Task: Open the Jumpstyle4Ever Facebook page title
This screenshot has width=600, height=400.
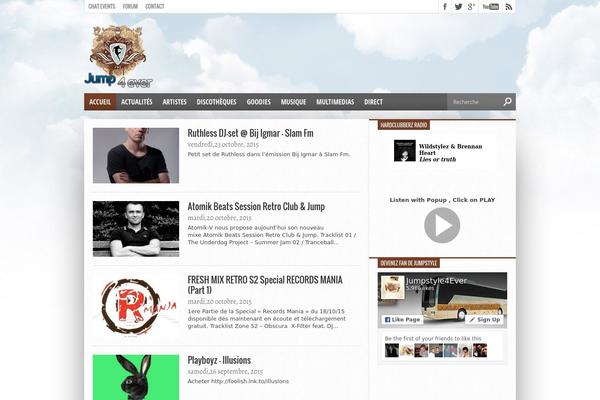Action: point(436,281)
